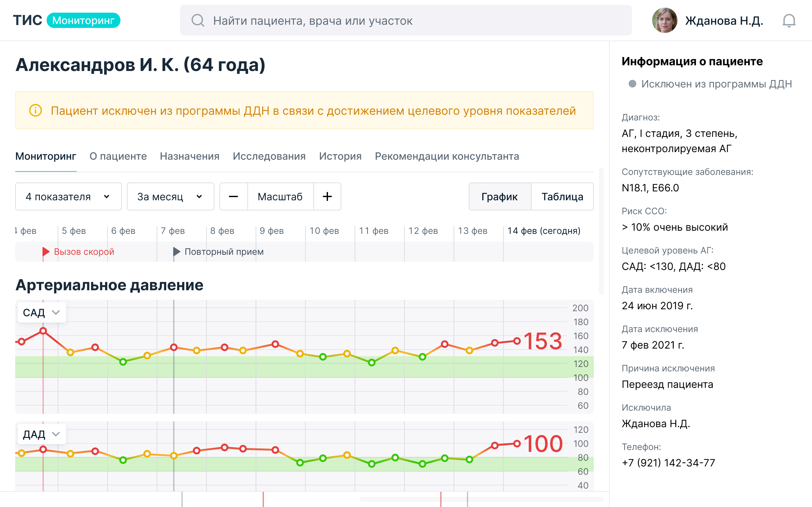The image size is (812, 507).
Task: Open the Рекомендации консультанта tab
Action: pos(447,156)
